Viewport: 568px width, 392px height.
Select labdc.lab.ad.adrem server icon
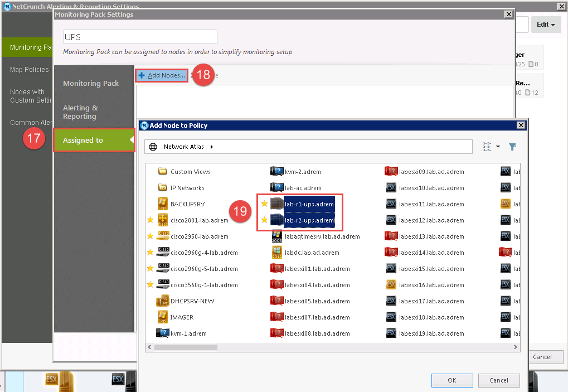277,253
